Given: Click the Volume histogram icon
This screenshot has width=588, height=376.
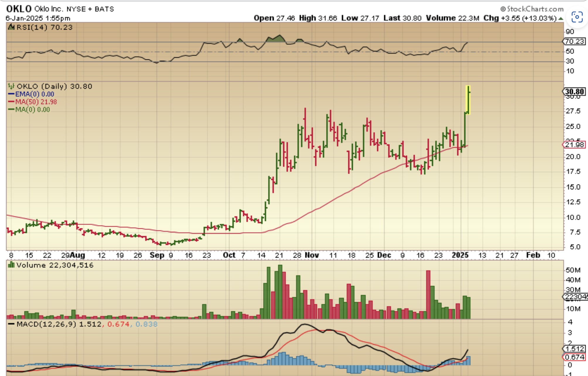Looking at the screenshot, I should (11, 265).
